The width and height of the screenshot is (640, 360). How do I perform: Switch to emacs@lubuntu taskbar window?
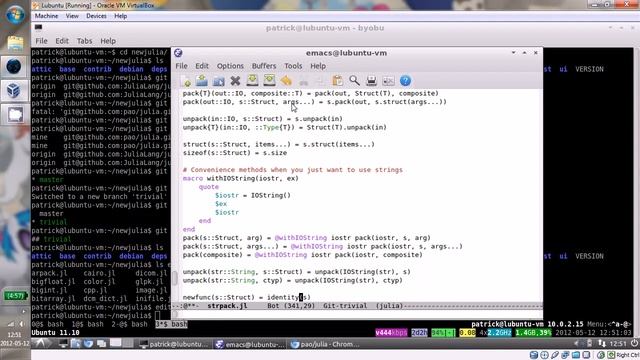tap(250, 344)
